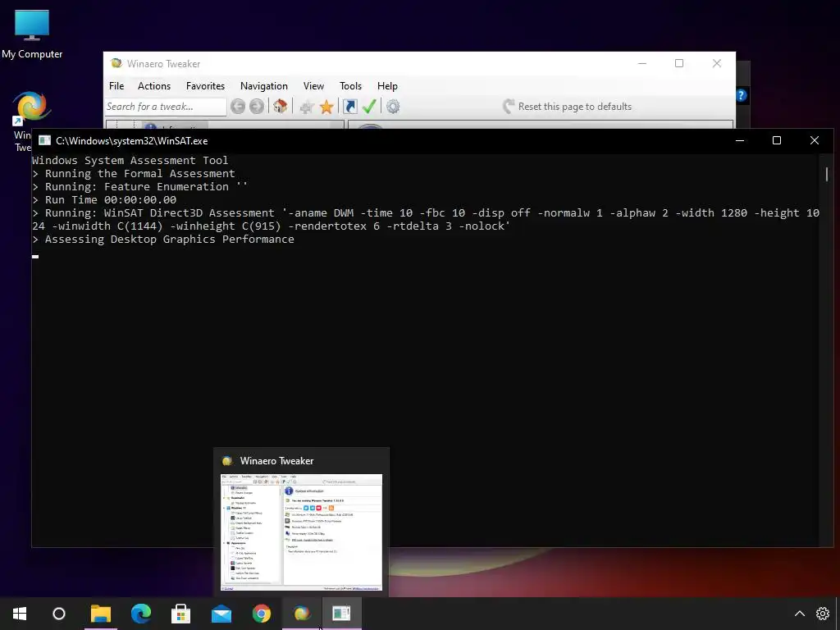Click Reset this page to defaults
The image size is (840, 630).
pos(568,107)
